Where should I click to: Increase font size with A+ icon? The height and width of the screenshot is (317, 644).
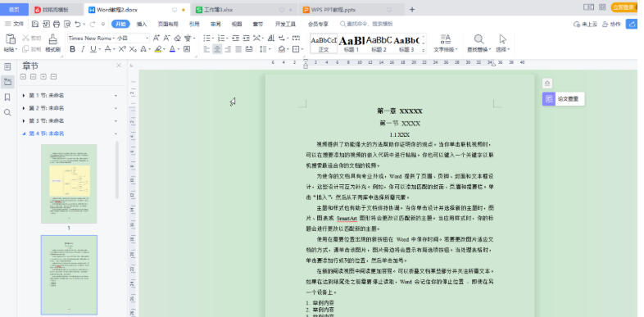156,38
